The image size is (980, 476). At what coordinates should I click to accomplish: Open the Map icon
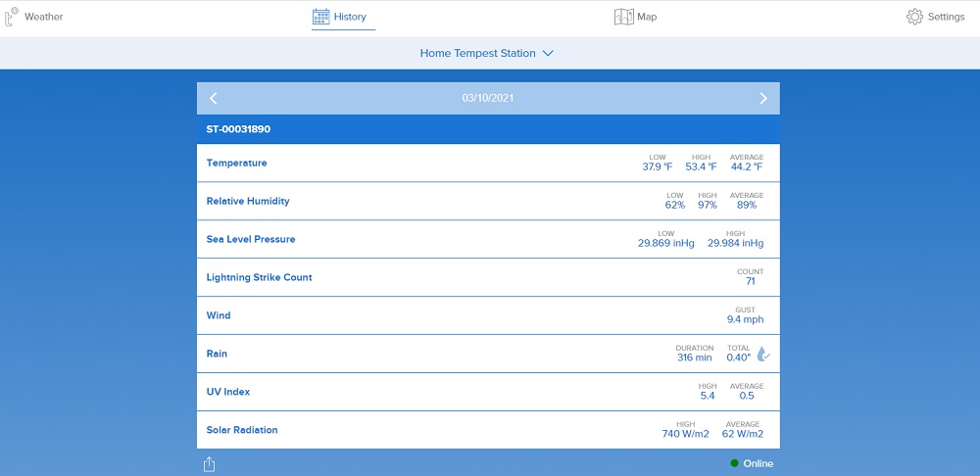click(x=623, y=17)
